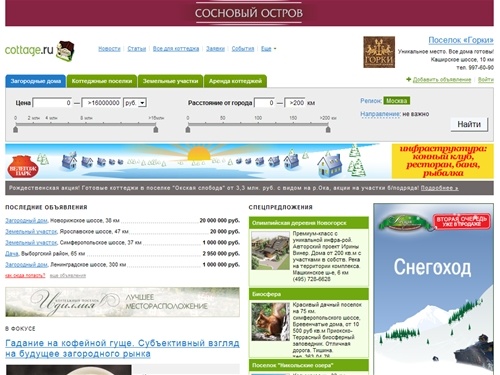
Task: Grab the left handle of price slider
Action: (x=15, y=129)
